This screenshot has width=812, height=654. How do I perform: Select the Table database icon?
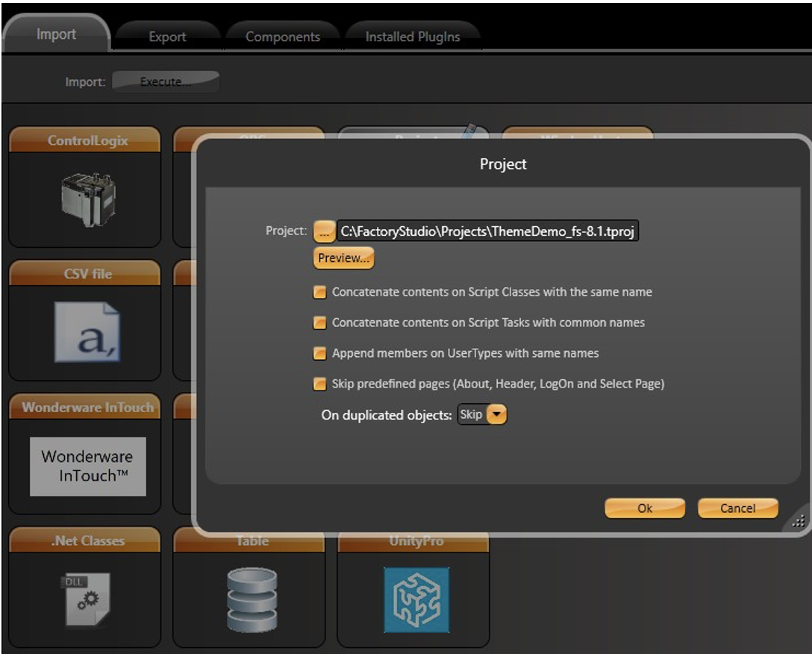point(252,599)
